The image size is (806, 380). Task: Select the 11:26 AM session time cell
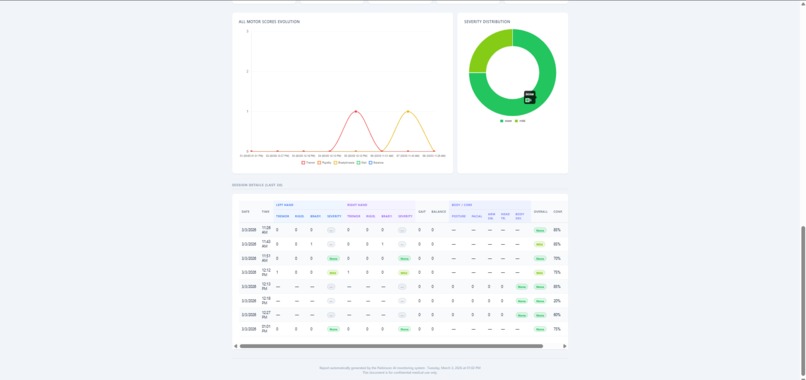[266, 230]
